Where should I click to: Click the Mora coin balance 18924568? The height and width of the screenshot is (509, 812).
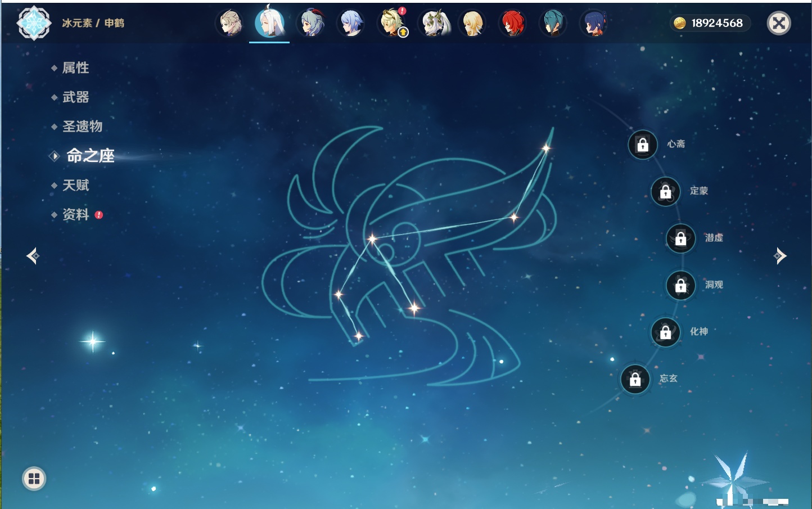point(711,23)
